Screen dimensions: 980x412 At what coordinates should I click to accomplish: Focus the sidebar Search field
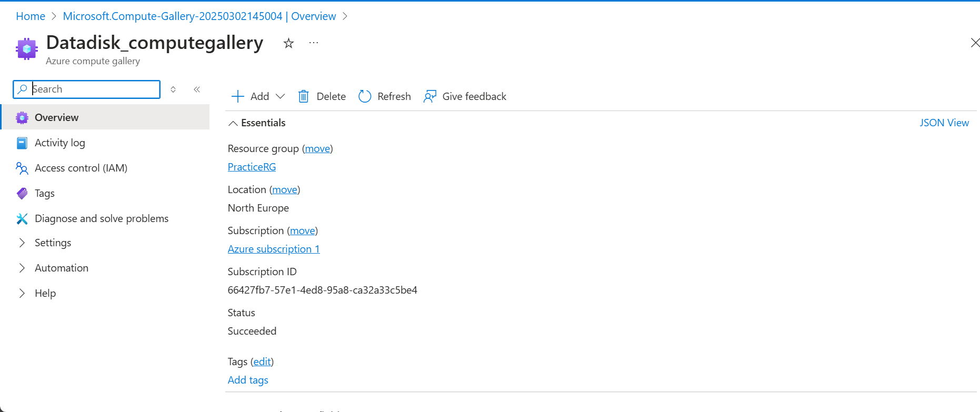tap(87, 89)
